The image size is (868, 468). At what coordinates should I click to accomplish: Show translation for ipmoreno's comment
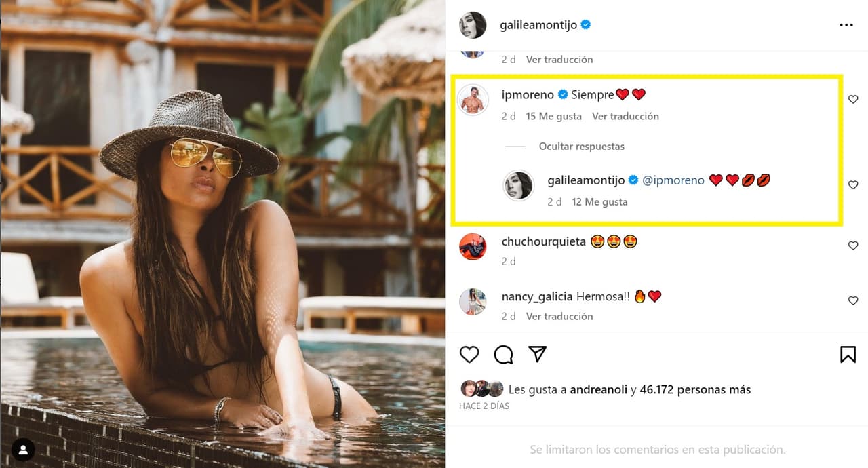(625, 116)
